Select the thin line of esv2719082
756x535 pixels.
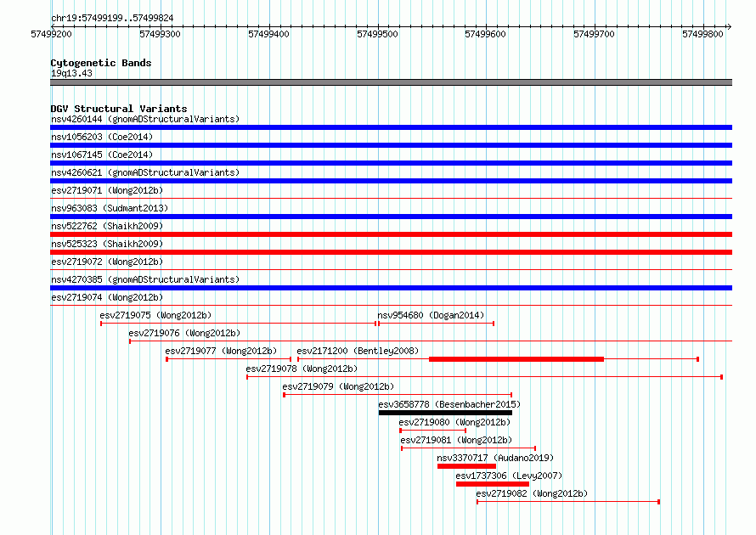pos(568,502)
